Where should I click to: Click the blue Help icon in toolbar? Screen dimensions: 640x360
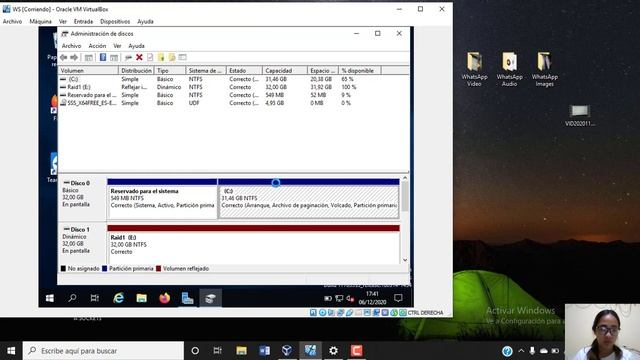(103, 58)
